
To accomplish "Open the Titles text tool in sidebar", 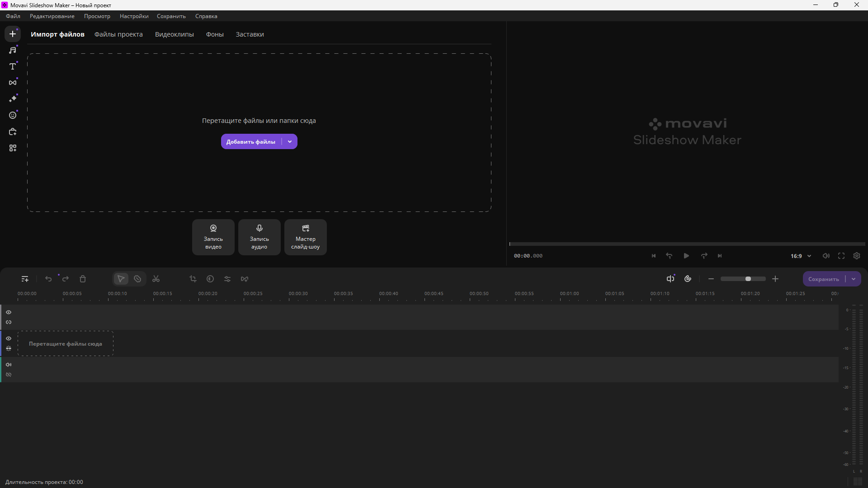I will 13,66.
